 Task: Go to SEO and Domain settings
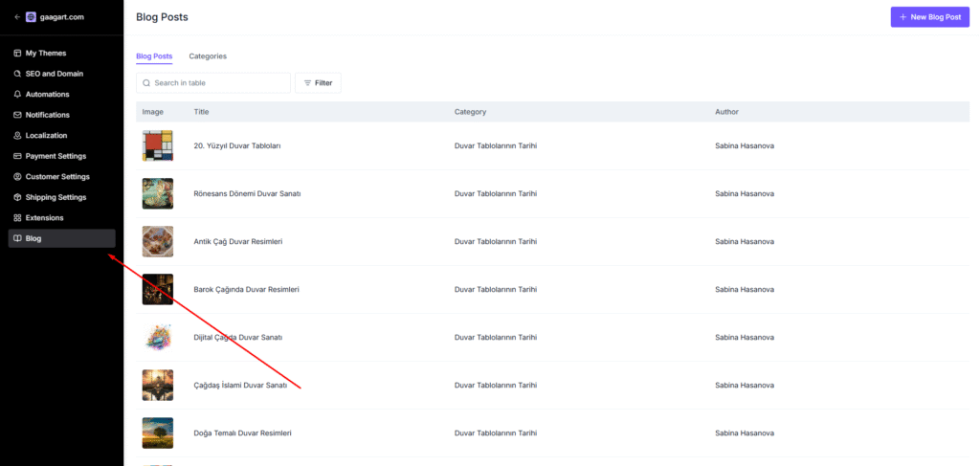(54, 74)
